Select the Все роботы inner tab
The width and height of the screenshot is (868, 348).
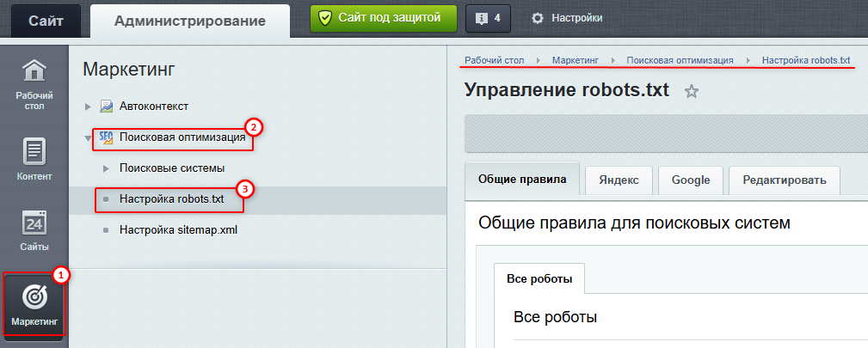539,279
